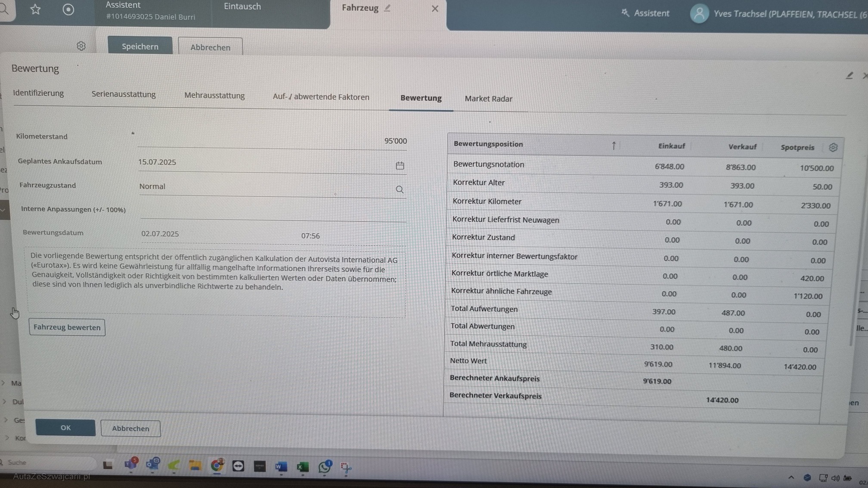
Task: Open File Explorer from taskbar
Action: click(x=195, y=466)
